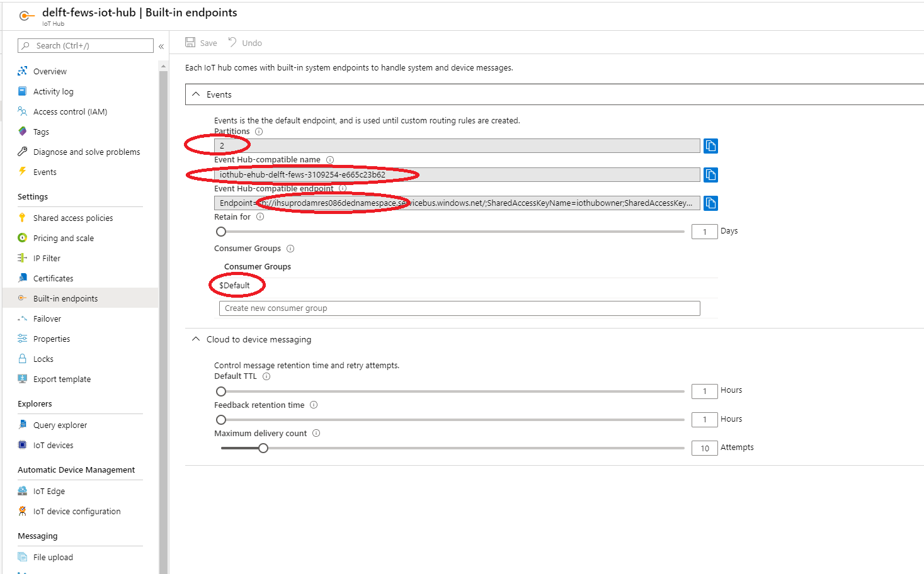Click the Maximum delivery count slider handle

coord(263,448)
